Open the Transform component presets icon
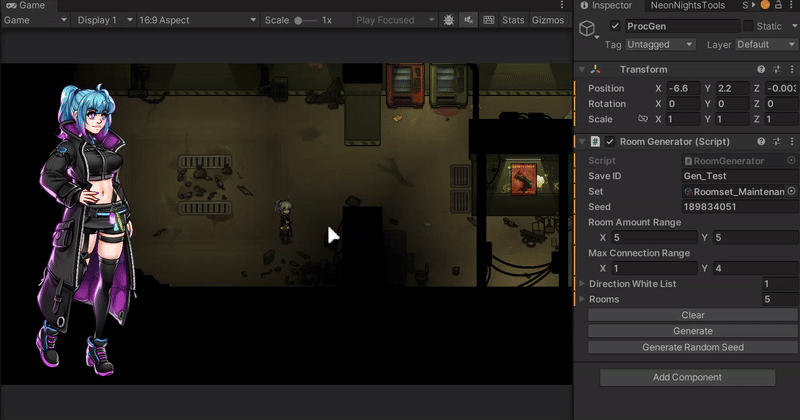Screen dimensions: 800x420 click(776, 70)
